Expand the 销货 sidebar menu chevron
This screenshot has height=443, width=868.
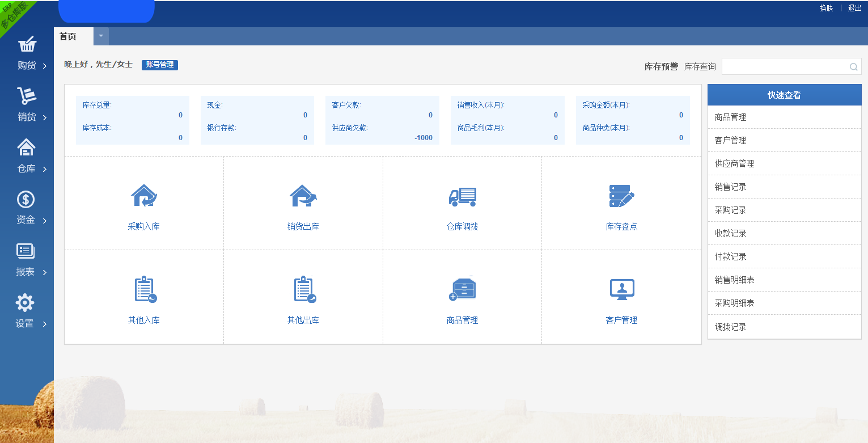45,117
